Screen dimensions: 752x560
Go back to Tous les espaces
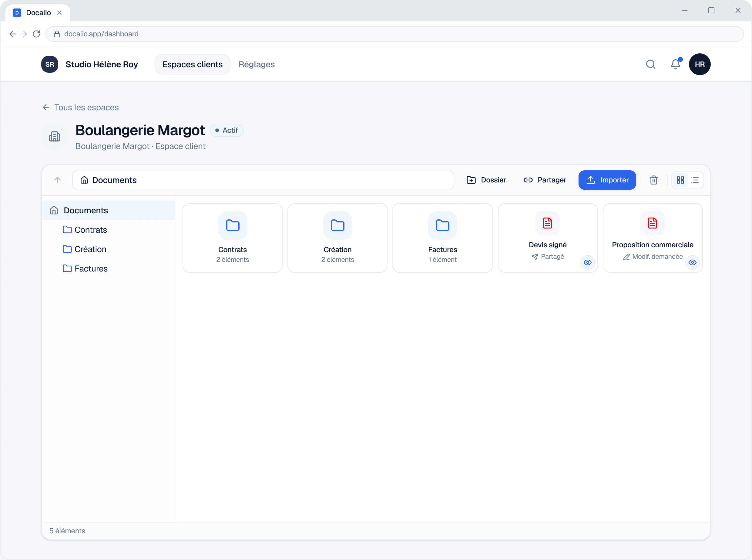coord(80,108)
